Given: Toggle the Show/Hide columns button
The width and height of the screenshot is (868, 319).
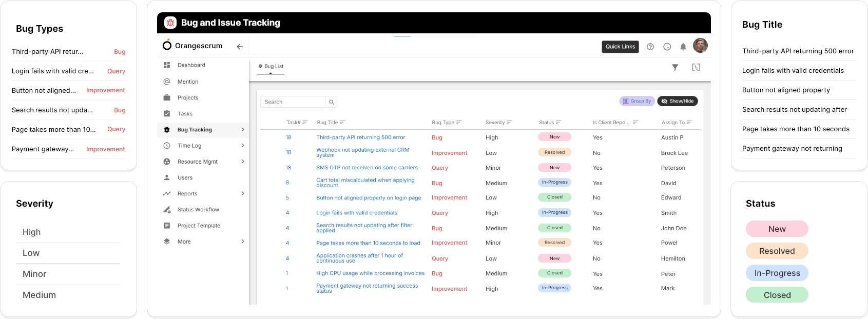Looking at the screenshot, I should coord(677,102).
